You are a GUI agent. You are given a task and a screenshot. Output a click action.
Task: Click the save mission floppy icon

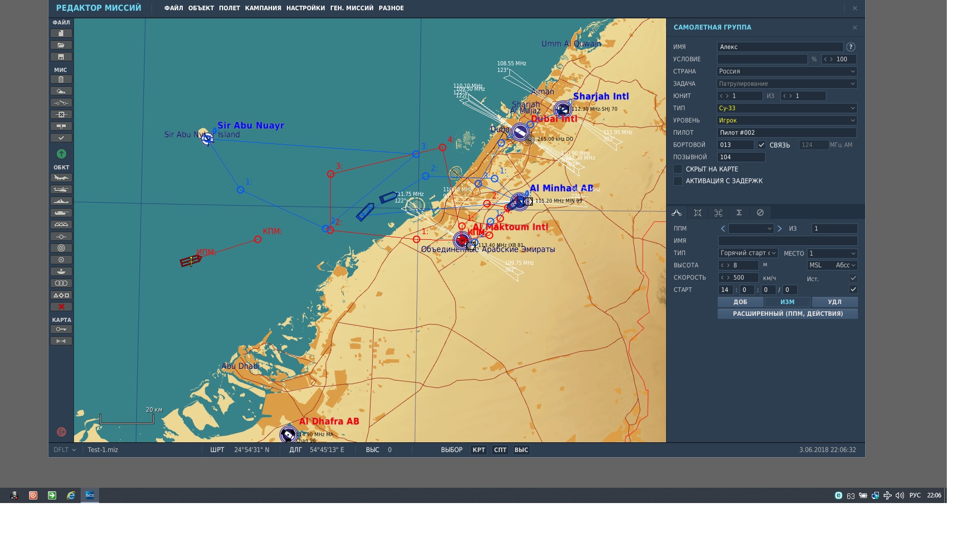click(x=61, y=57)
